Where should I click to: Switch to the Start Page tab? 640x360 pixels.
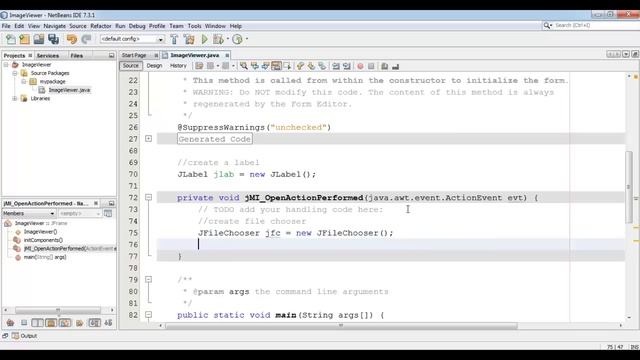click(134, 55)
